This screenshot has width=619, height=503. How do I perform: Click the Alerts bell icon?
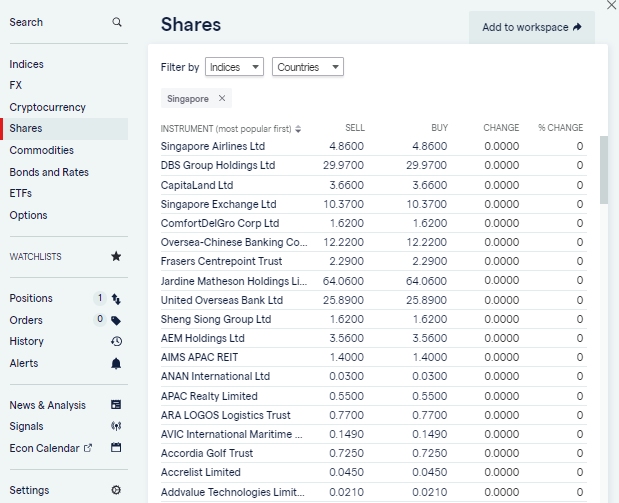pyautogui.click(x=116, y=363)
